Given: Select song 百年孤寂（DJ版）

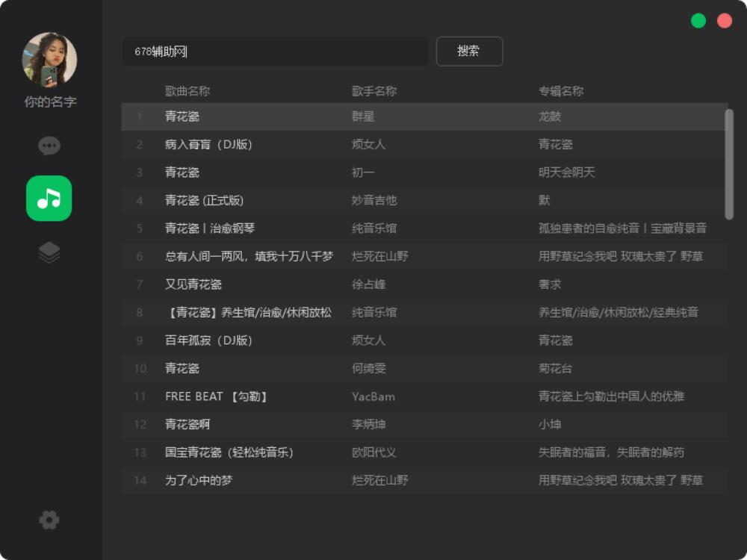Looking at the screenshot, I should 208,340.
